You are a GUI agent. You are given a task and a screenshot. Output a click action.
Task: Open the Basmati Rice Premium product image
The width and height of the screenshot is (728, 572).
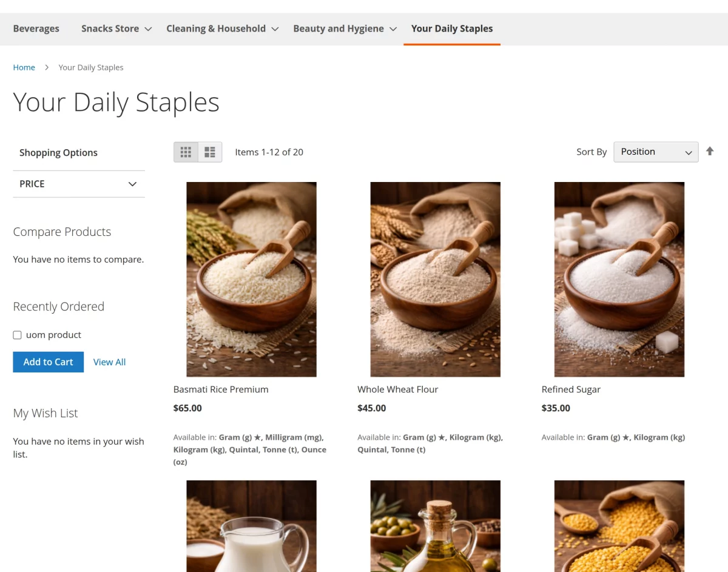click(x=251, y=279)
